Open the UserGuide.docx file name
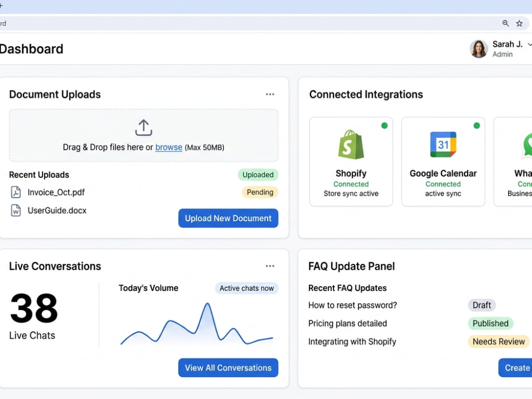The height and width of the screenshot is (399, 532). pos(57,210)
